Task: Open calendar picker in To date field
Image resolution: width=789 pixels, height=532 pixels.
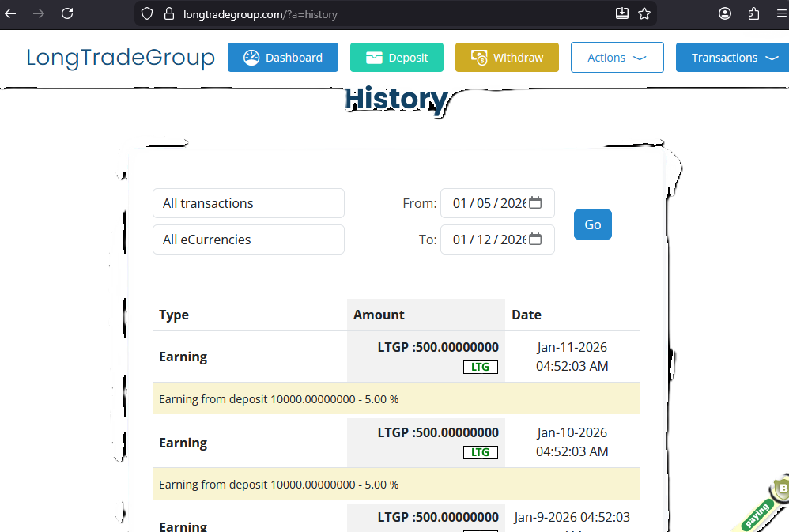Action: (535, 240)
